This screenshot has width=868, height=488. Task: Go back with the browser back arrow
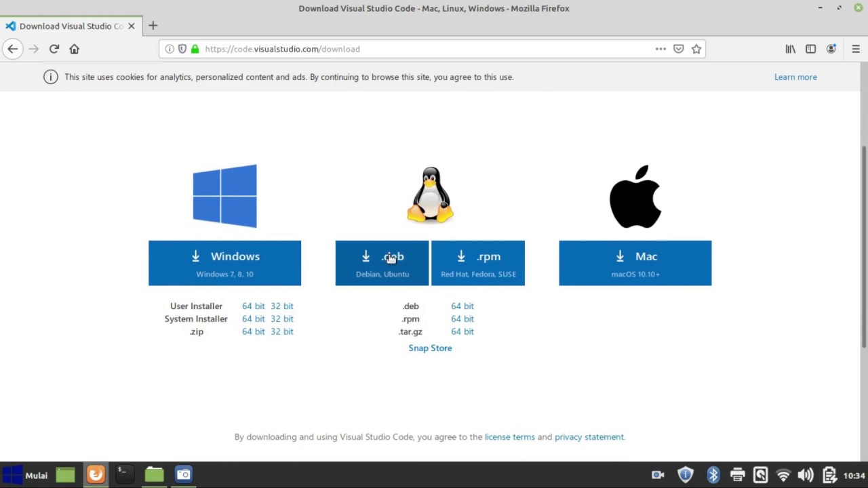tap(12, 49)
